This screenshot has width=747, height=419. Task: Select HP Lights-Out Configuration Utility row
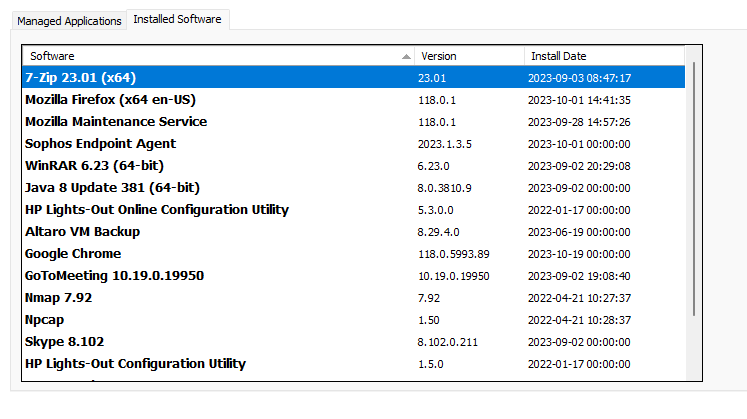tap(353, 364)
